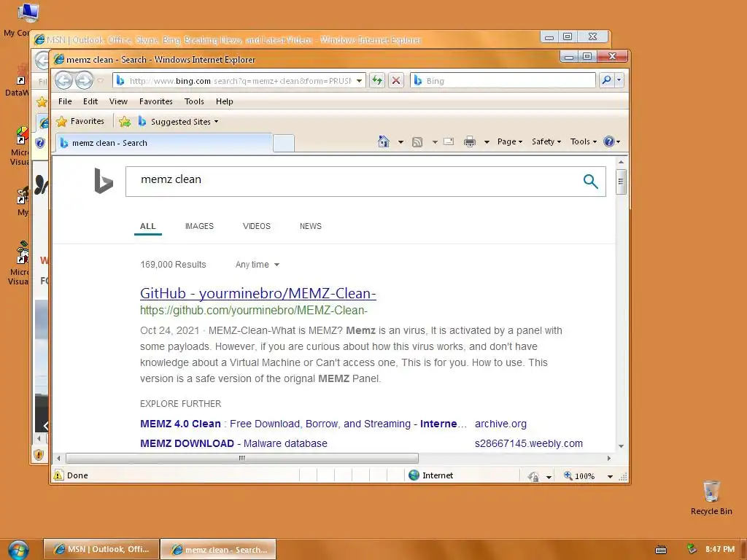Image resolution: width=747 pixels, height=560 pixels.
Task: Open the Favorites star button
Action: point(80,122)
